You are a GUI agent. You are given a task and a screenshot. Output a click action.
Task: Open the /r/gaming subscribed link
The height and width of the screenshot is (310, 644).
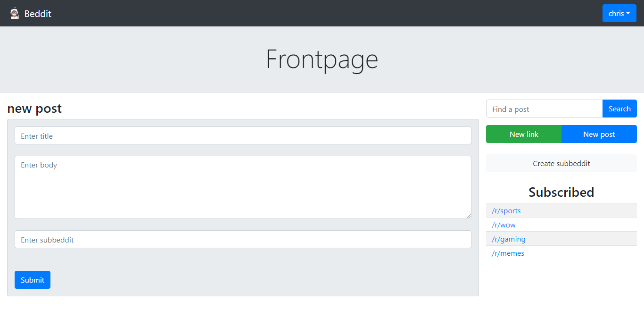tap(509, 239)
